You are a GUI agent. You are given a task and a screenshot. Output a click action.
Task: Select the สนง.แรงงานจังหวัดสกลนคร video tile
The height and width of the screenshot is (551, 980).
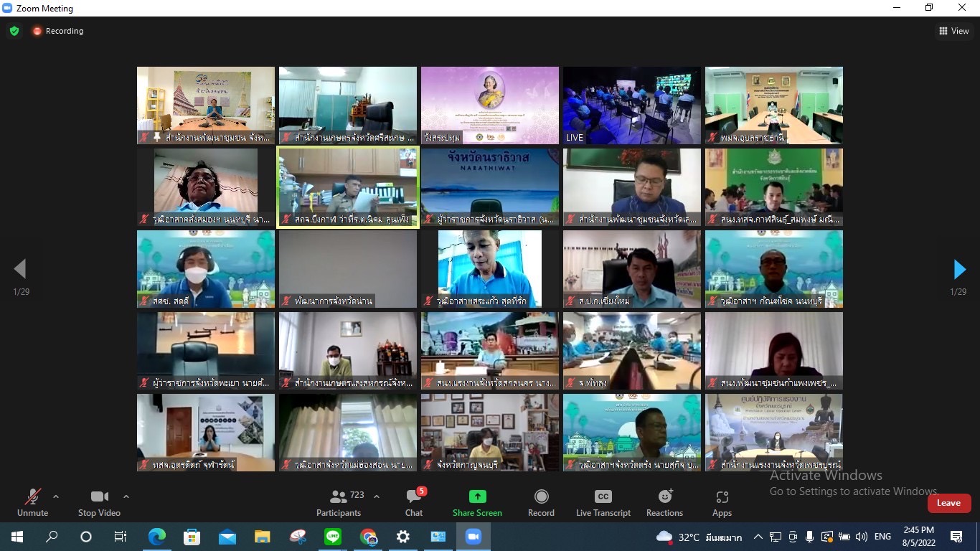click(490, 351)
